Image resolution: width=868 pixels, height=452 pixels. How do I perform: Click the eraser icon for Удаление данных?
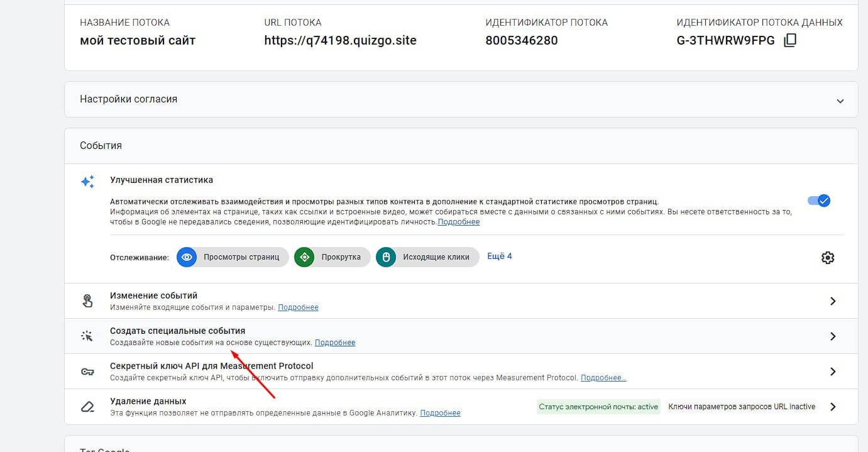click(87, 407)
